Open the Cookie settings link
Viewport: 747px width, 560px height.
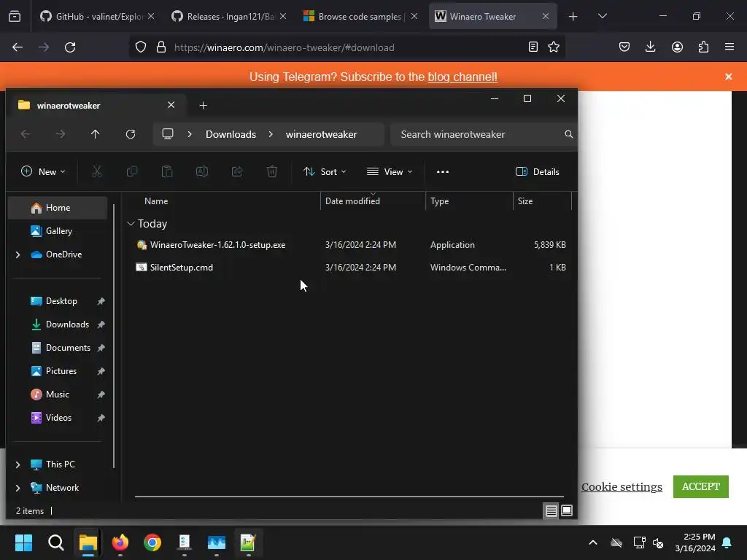click(x=622, y=486)
